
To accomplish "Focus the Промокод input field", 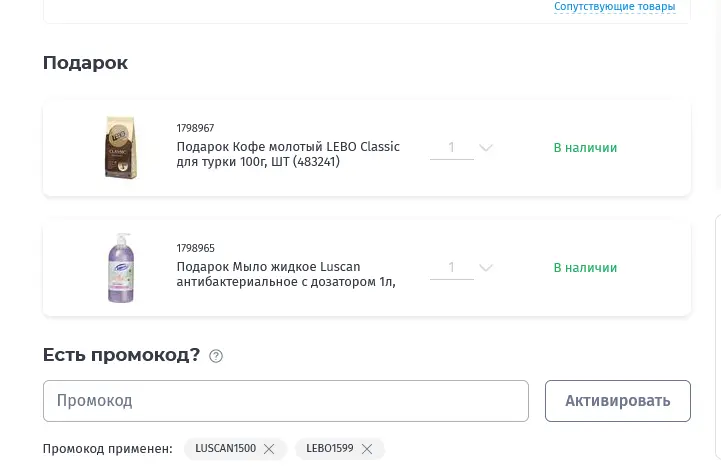I will point(286,401).
